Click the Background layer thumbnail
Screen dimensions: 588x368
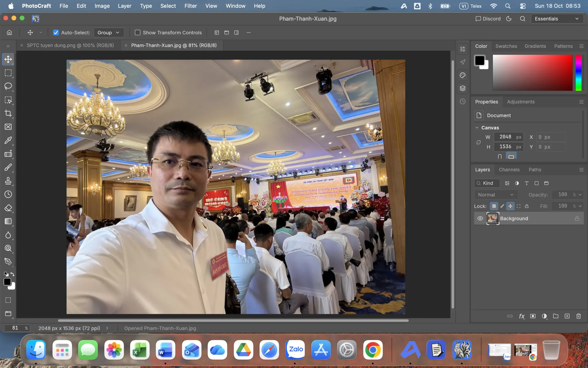coord(492,218)
